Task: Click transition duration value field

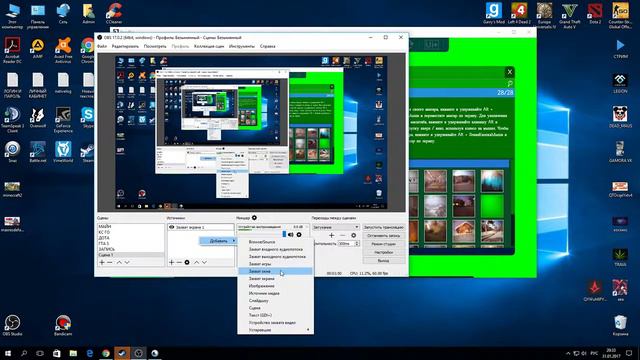Action: pyautogui.click(x=346, y=243)
